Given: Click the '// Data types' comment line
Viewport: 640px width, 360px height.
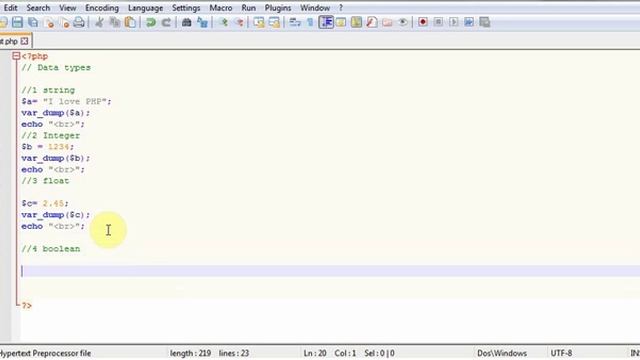Looking at the screenshot, I should coord(56,67).
